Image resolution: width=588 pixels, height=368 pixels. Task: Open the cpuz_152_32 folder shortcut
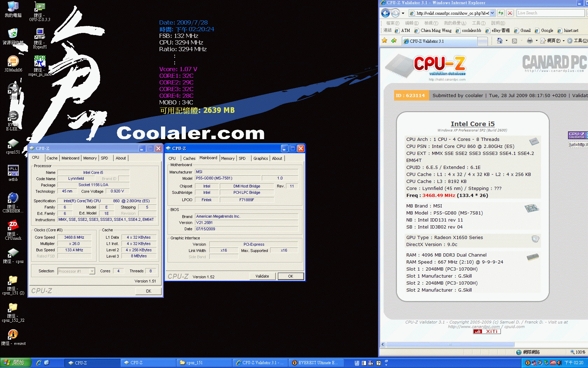[13, 313]
